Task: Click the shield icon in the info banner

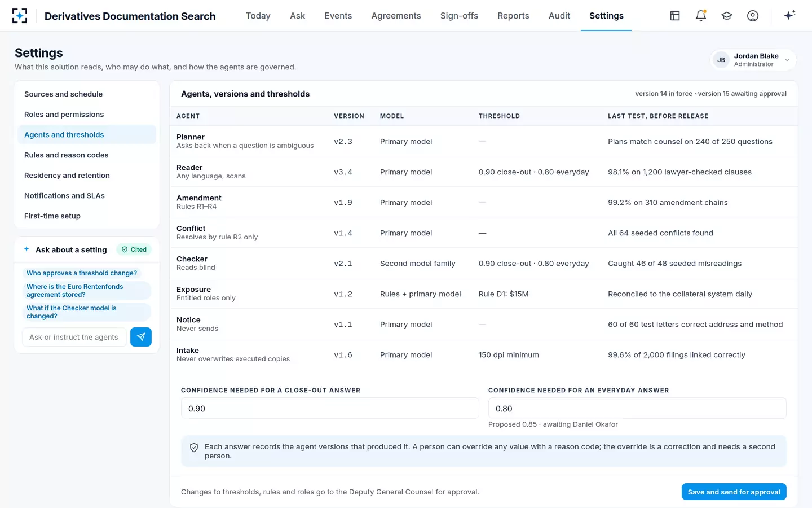Action: [194, 448]
